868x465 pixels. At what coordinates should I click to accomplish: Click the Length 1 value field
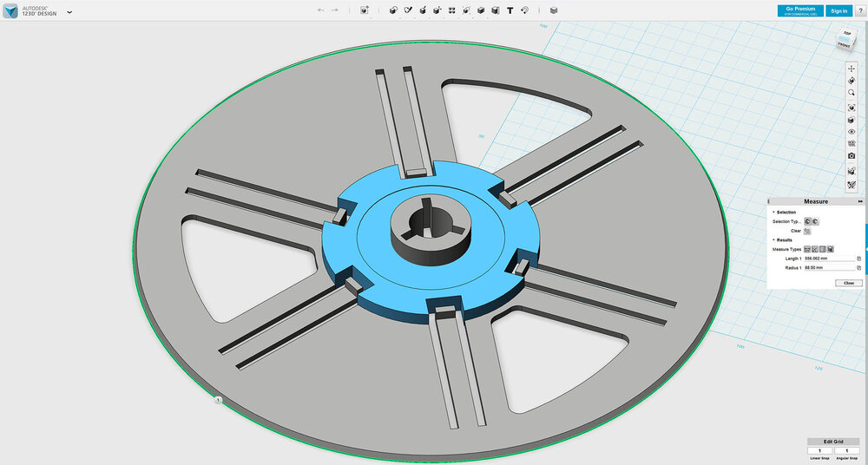coord(829,259)
